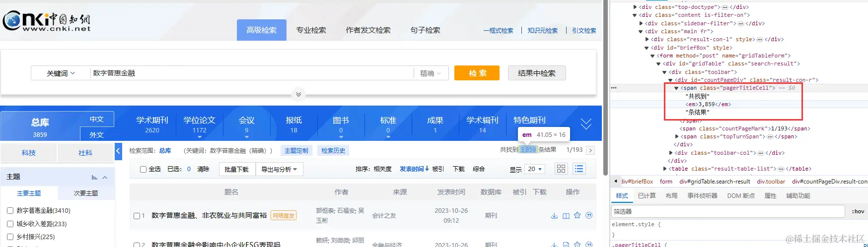Switch to detail grid view
Viewport: 868px width, 247px height.
point(561,169)
